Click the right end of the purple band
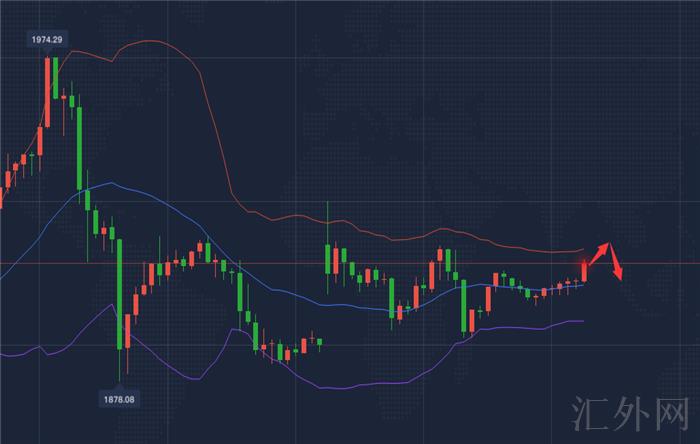Viewport: 700px width, 444px height. coord(581,321)
